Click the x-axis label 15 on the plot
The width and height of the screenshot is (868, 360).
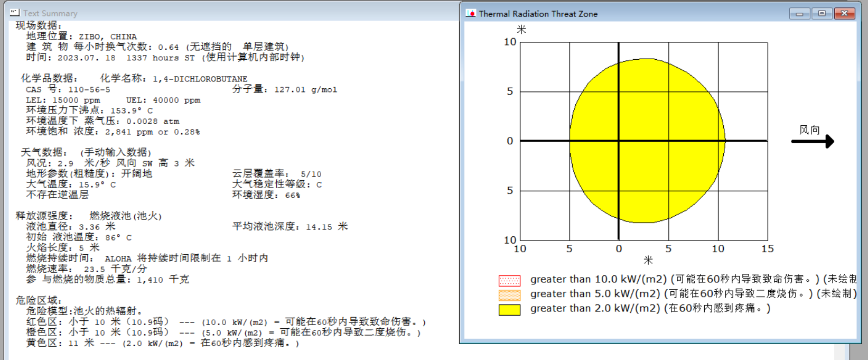click(x=768, y=249)
